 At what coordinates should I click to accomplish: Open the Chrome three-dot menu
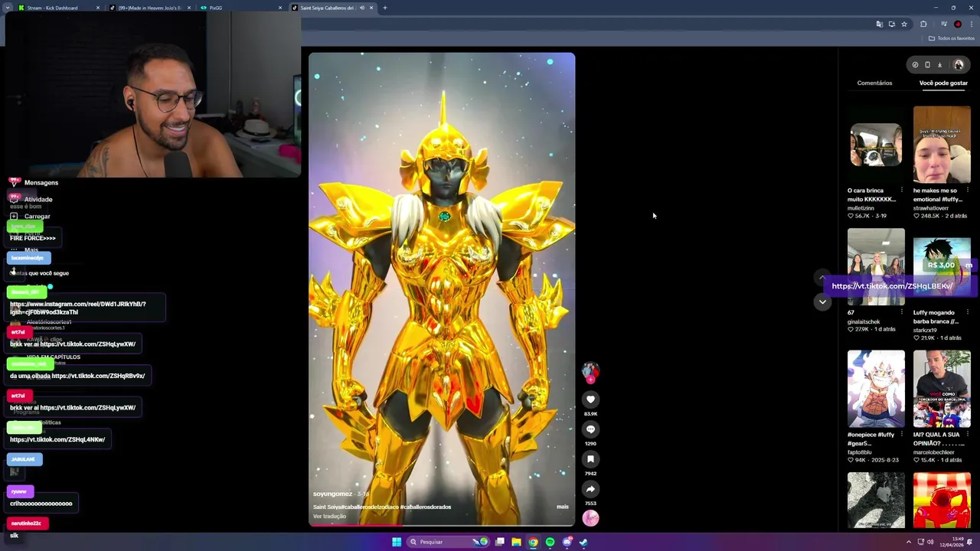click(x=971, y=24)
